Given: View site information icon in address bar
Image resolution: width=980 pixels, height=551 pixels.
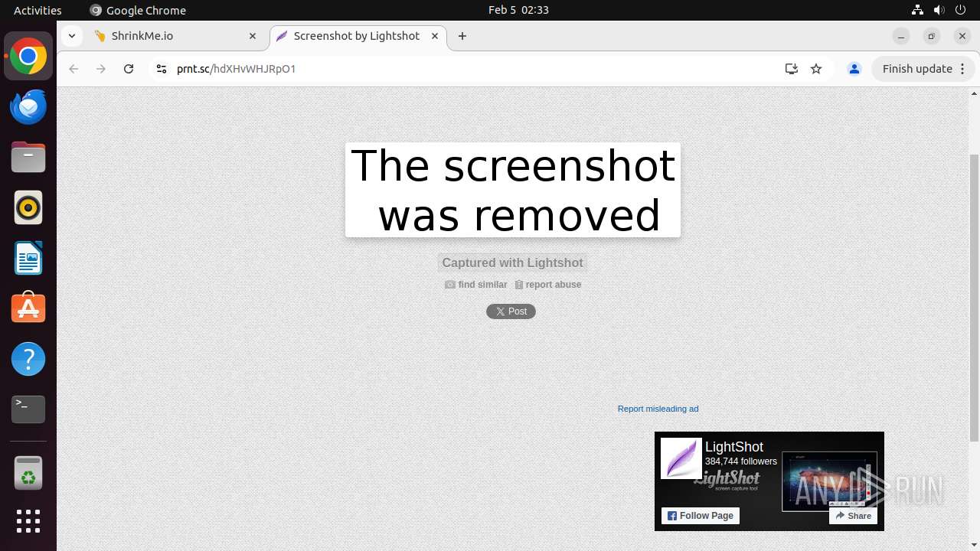Looking at the screenshot, I should click(x=161, y=69).
